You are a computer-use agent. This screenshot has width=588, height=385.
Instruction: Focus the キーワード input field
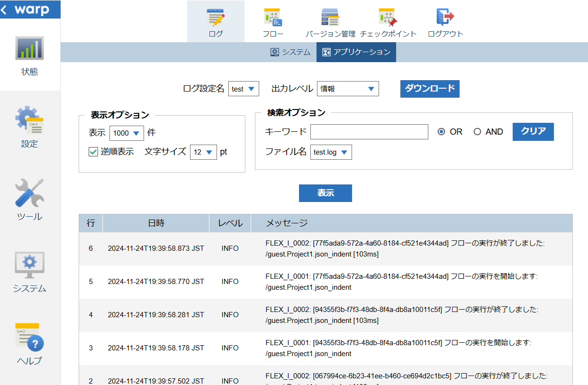tap(370, 132)
